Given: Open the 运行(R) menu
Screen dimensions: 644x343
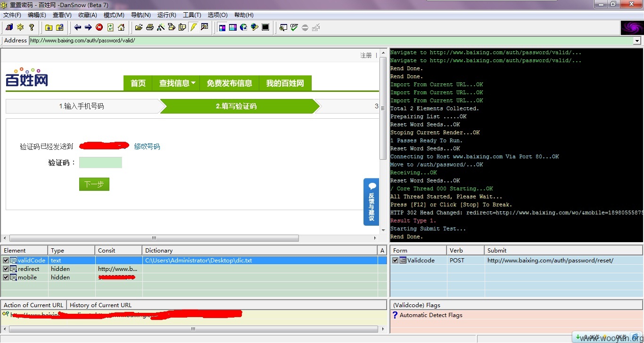Looking at the screenshot, I should click(167, 15).
